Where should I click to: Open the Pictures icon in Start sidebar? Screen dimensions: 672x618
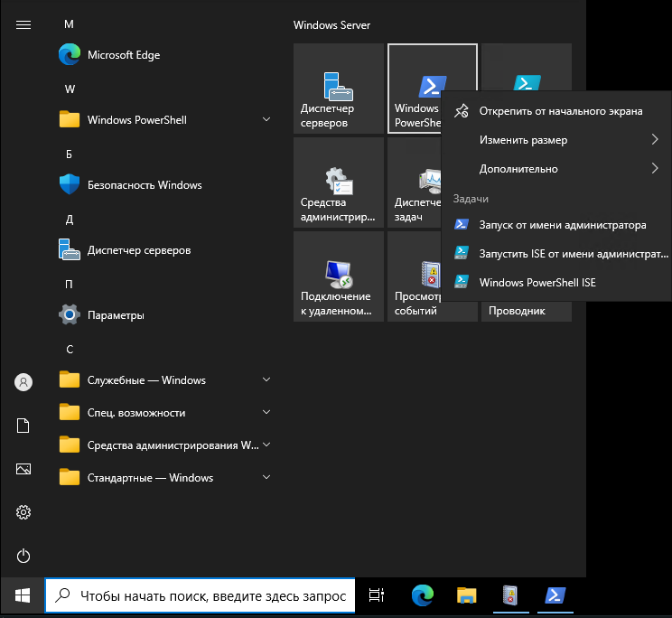[23, 469]
